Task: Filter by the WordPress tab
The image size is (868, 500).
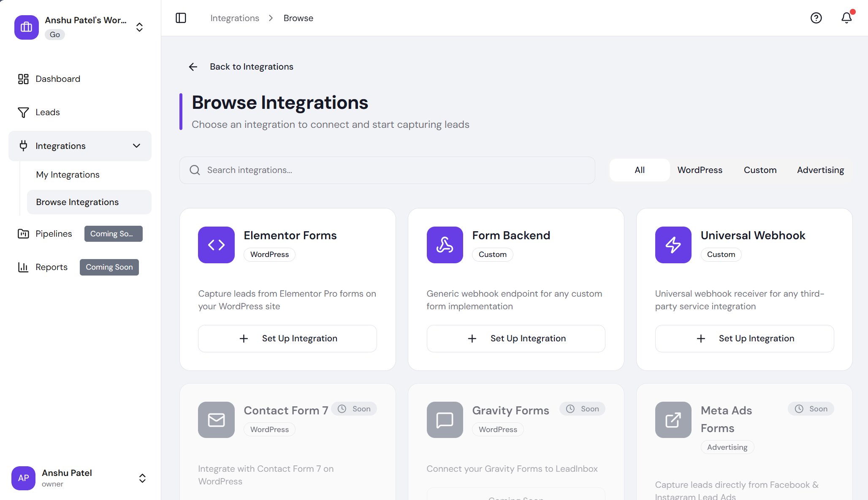Action: click(x=700, y=170)
